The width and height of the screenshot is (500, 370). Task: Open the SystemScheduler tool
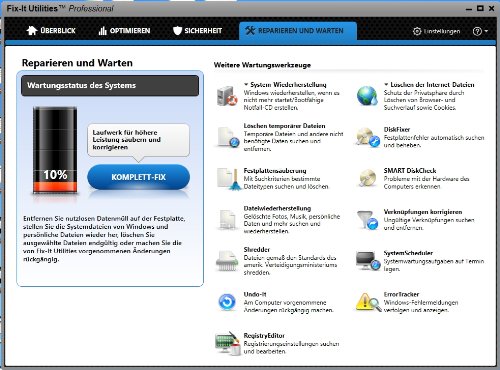pyautogui.click(x=408, y=253)
